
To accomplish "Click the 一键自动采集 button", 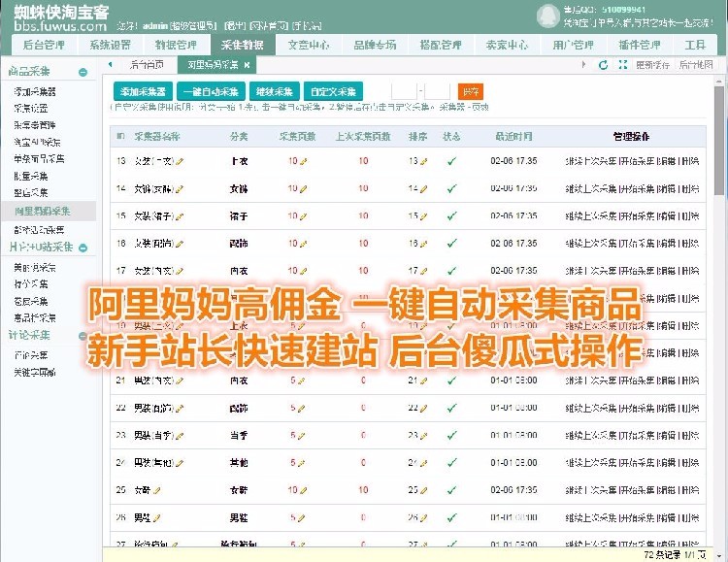I will click(x=211, y=91).
